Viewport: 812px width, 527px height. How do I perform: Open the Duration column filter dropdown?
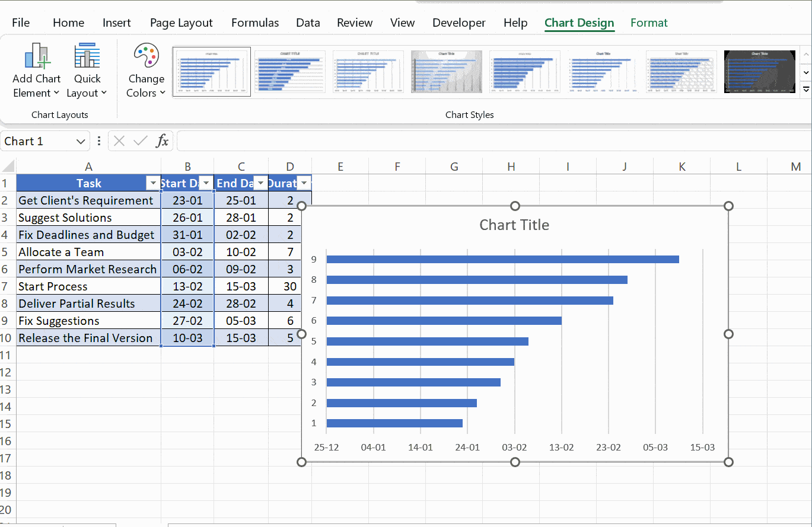point(304,183)
